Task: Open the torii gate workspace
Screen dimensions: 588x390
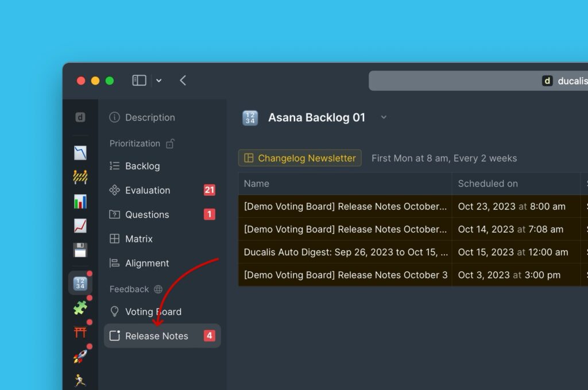Action: tap(80, 331)
